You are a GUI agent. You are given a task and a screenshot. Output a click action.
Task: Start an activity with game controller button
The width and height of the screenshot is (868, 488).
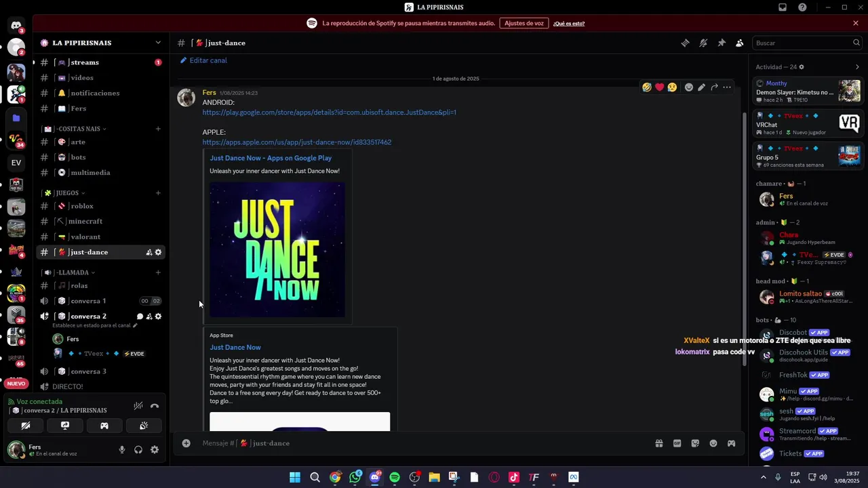pyautogui.click(x=104, y=426)
